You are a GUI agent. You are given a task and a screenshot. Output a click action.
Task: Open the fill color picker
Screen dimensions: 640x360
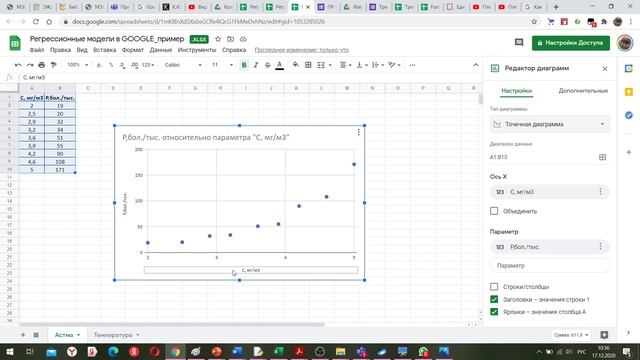pos(296,65)
